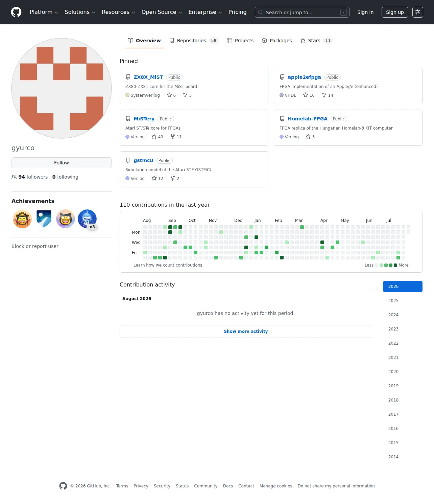Select year 2020 in activity filter

point(403,372)
